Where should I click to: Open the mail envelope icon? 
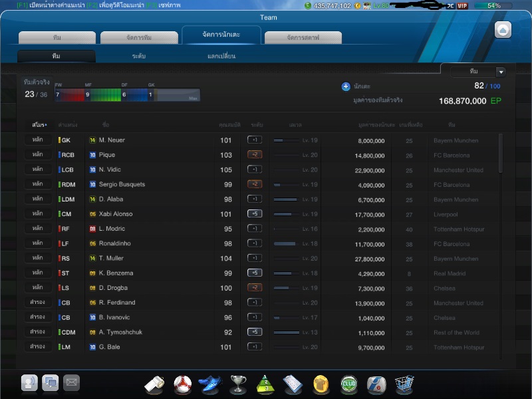[71, 383]
